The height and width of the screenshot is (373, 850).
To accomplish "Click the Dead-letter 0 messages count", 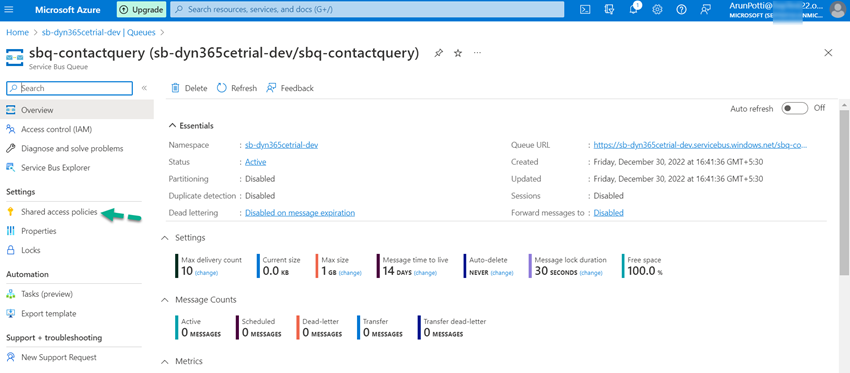I will coord(322,332).
